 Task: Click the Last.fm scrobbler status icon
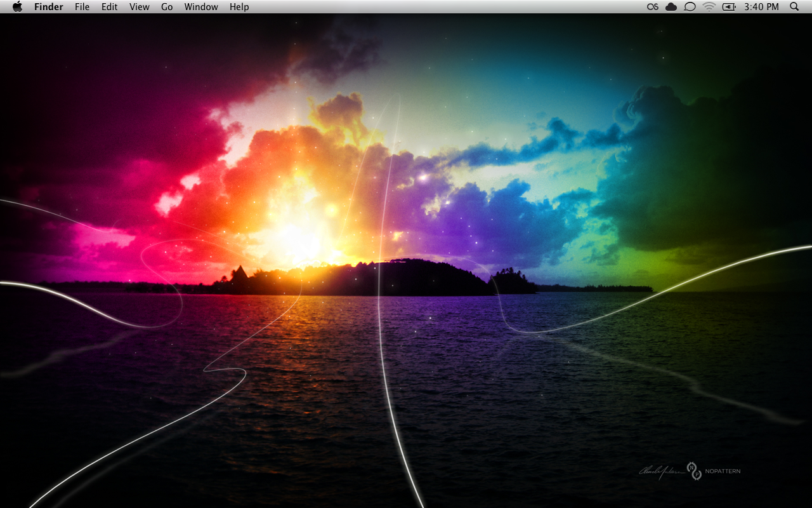pyautogui.click(x=653, y=7)
